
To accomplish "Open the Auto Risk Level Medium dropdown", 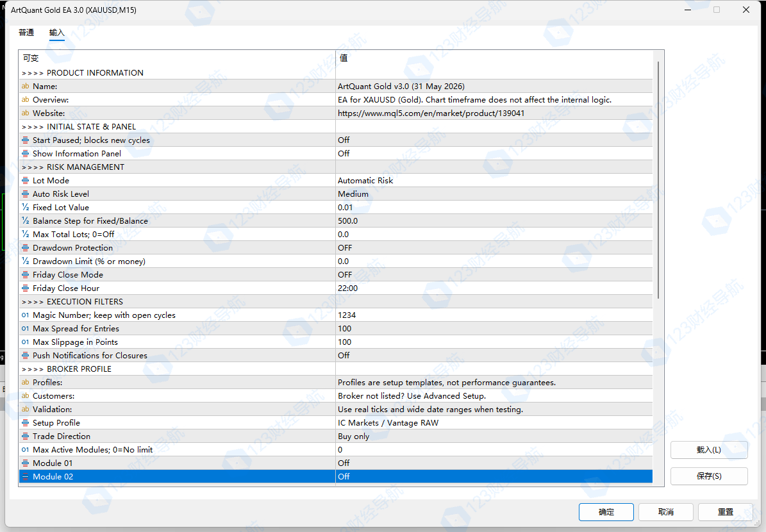I will point(494,194).
